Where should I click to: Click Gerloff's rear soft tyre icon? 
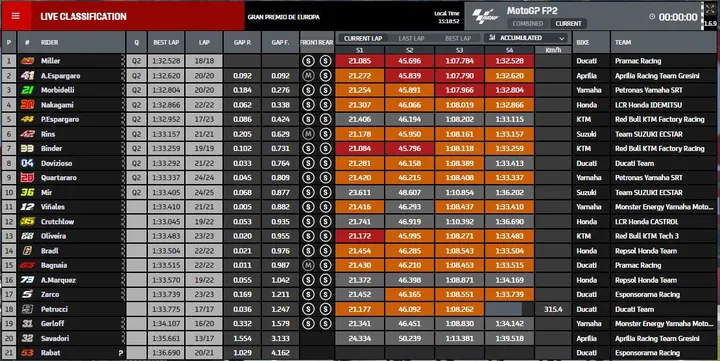tap(326, 324)
